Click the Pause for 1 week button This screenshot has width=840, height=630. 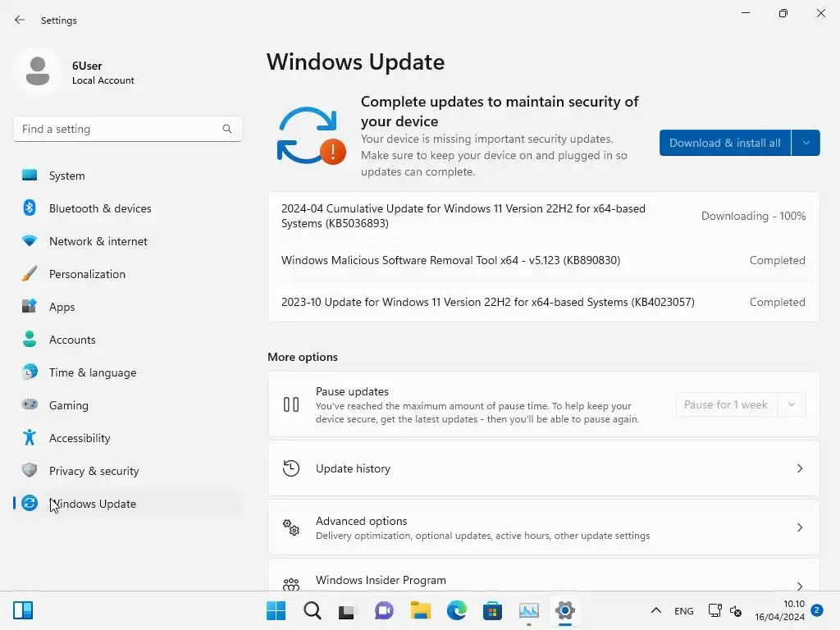click(726, 404)
